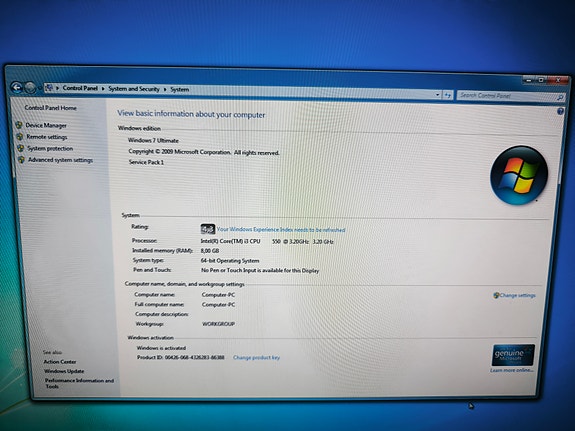Click the shield icon next to Remote settings
Viewport: 575px width, 431px height.
click(20, 137)
